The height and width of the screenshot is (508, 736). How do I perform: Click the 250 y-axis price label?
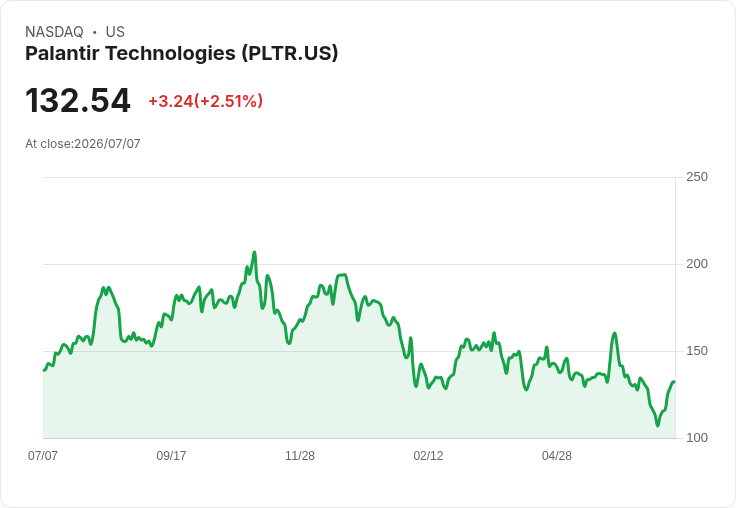(x=697, y=177)
